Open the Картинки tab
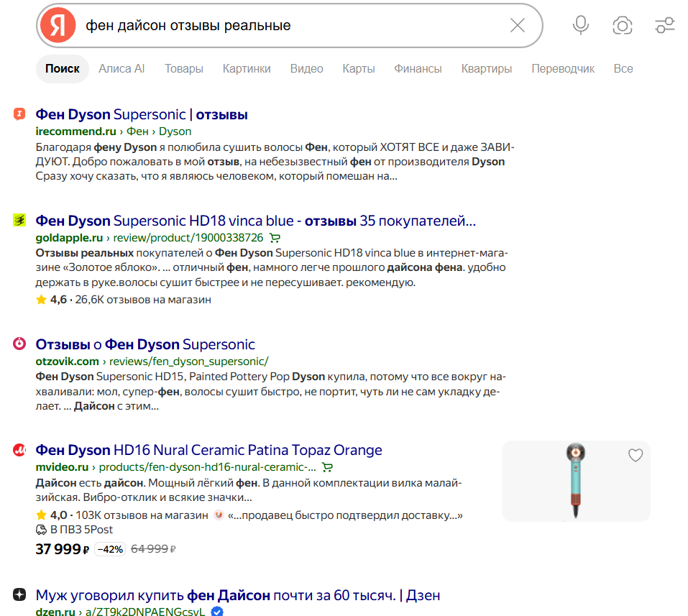This screenshot has height=616, width=688. coord(247,69)
